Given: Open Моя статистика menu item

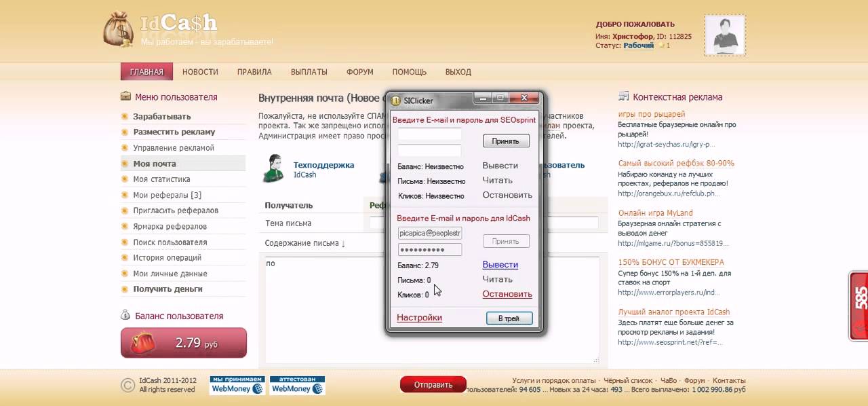Looking at the screenshot, I should point(161,179).
